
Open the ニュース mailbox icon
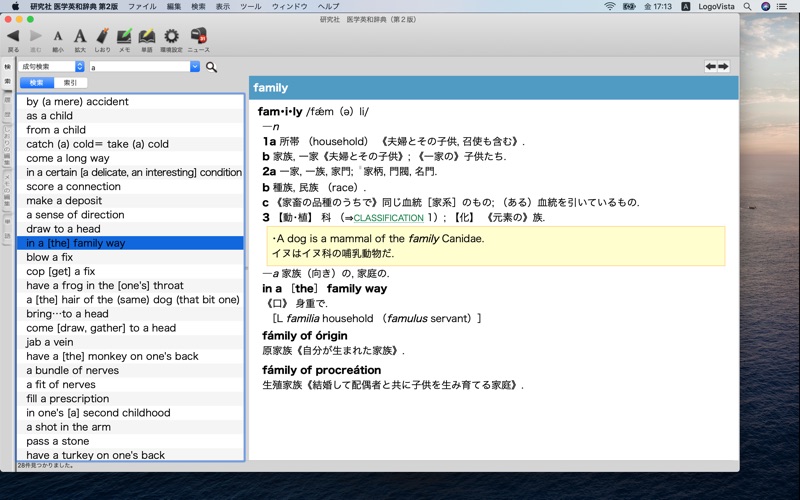[198, 36]
